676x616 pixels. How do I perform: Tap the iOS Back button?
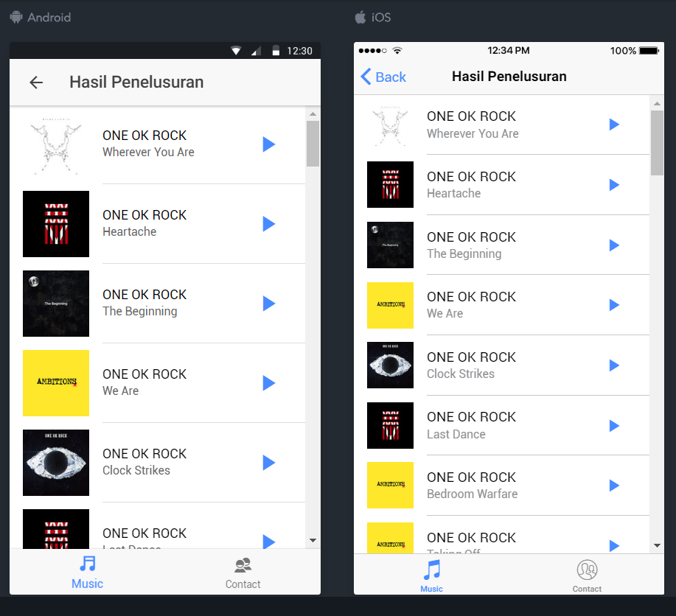(383, 77)
